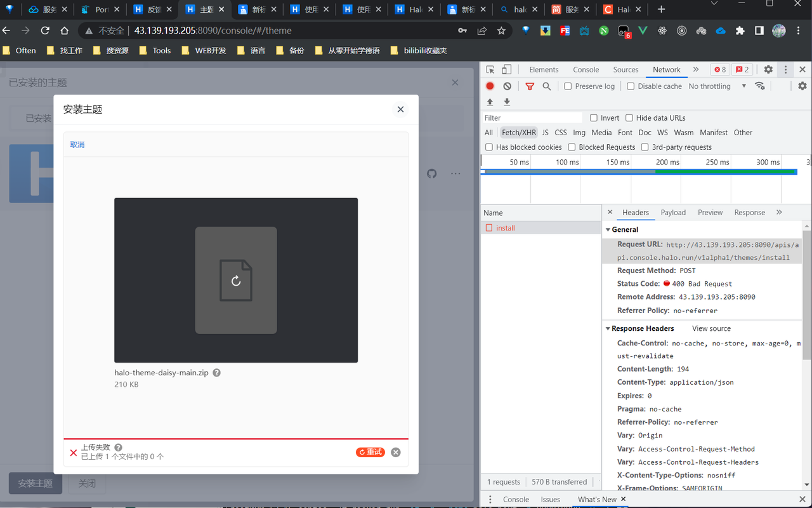Select the inspect element picker icon
Viewport: 812px width, 508px height.
[x=490, y=70]
